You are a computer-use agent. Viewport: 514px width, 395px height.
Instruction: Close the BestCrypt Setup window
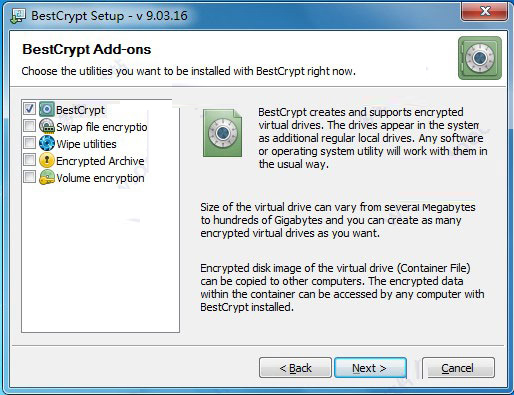(485, 11)
